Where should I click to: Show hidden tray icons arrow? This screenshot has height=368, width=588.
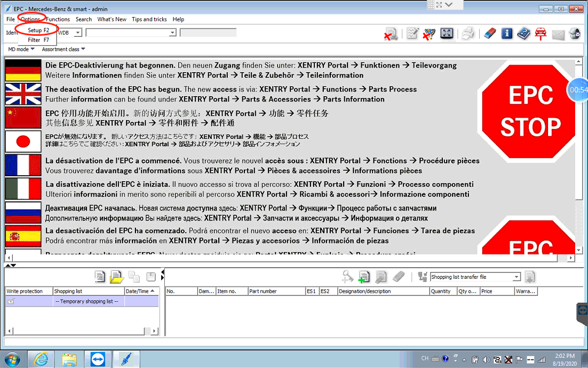[464, 360]
